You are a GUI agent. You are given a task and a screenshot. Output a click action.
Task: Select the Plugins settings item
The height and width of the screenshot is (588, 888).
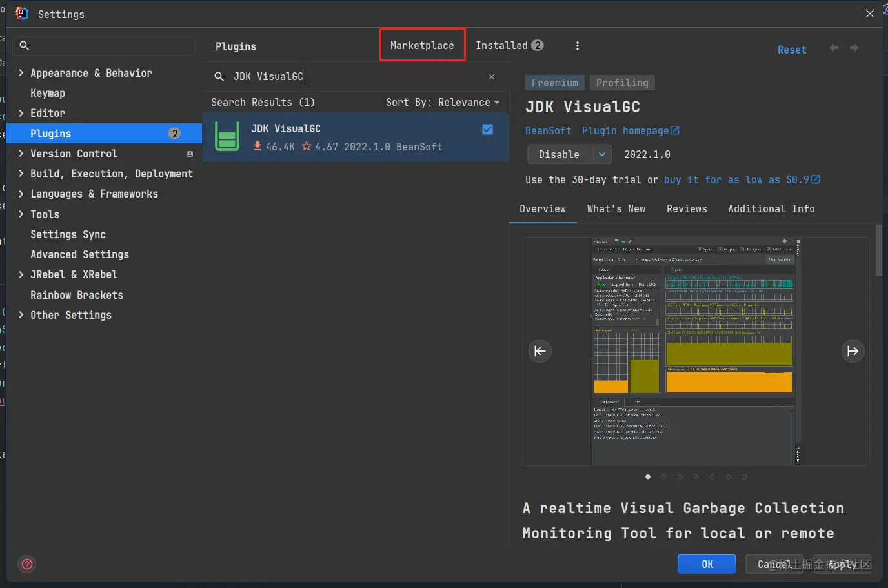(x=104, y=134)
